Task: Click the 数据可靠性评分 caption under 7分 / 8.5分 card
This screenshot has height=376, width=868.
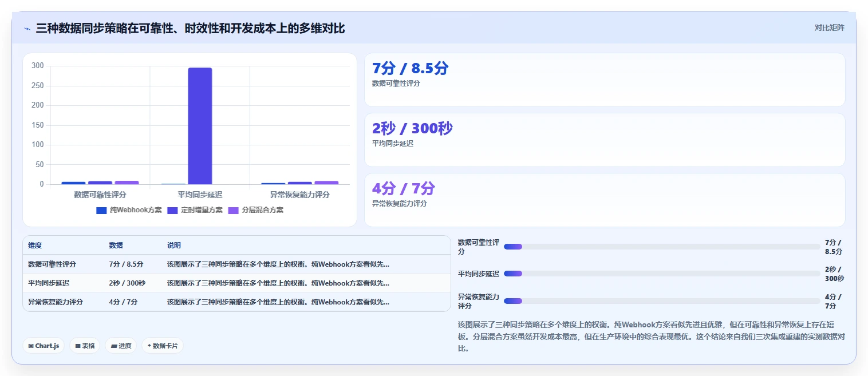Action: pos(396,84)
